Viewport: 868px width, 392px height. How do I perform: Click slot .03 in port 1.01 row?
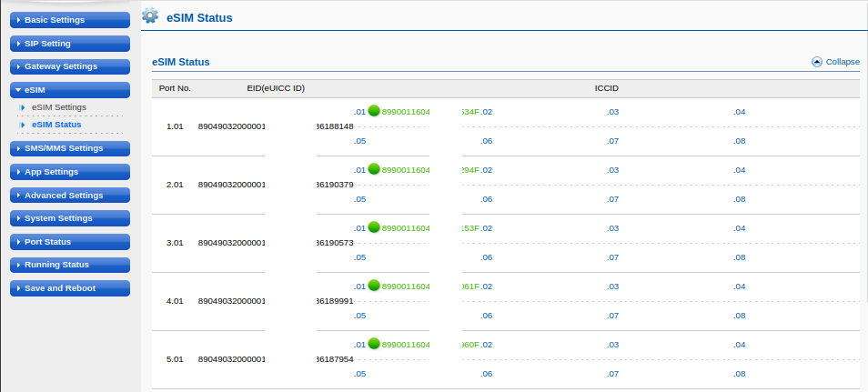tap(613, 112)
